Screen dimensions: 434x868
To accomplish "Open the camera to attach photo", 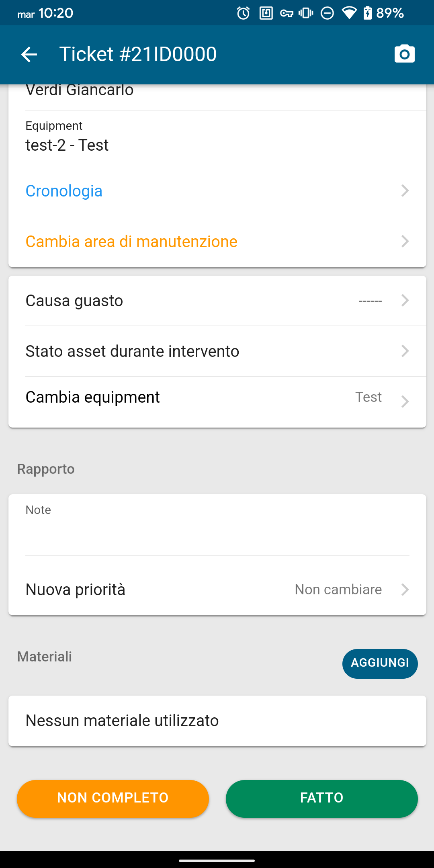I will click(x=404, y=54).
